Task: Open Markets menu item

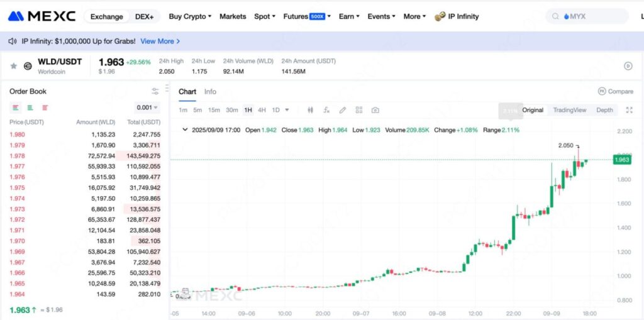Action: click(x=233, y=16)
